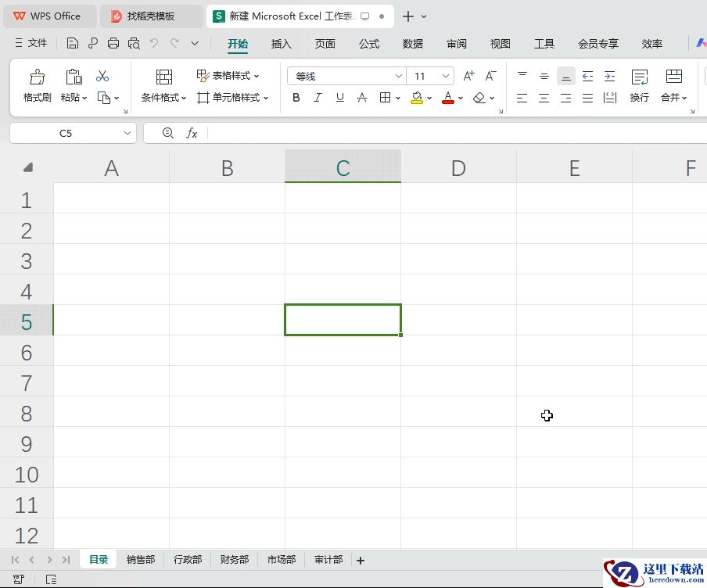Viewport: 707px width, 588px height.
Task: Click the fx insert function icon
Action: (192, 133)
